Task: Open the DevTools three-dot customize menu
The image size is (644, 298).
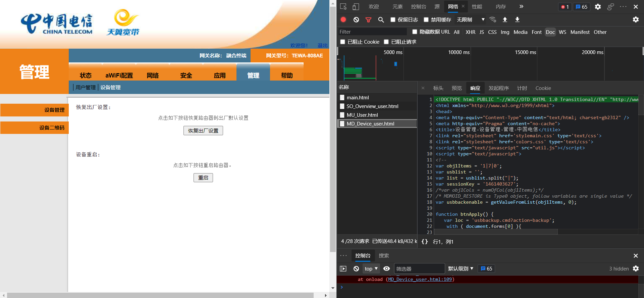Action: (623, 7)
